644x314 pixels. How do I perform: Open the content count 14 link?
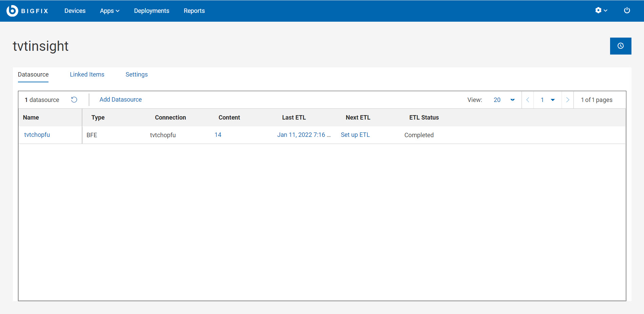coord(218,135)
